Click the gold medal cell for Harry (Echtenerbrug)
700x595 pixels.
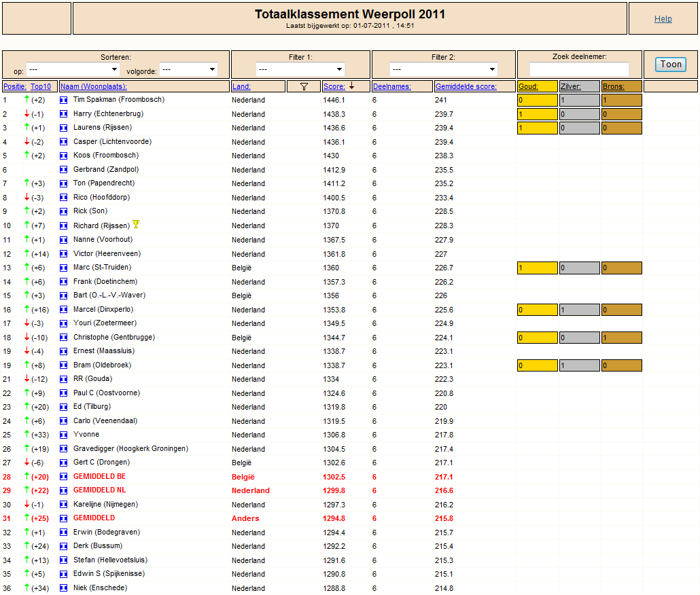coord(538,114)
